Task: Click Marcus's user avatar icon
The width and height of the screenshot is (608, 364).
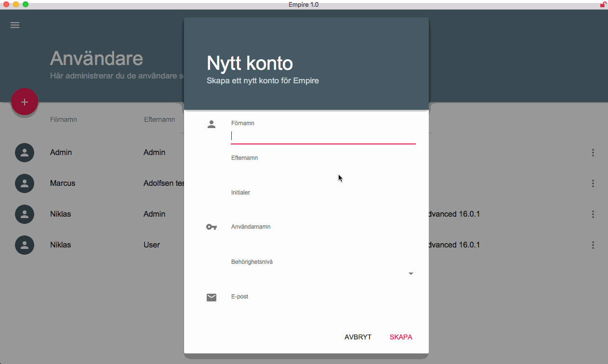Action: 25,183
